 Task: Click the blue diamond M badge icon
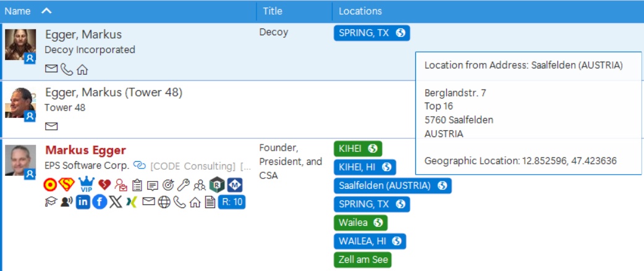tap(234, 185)
